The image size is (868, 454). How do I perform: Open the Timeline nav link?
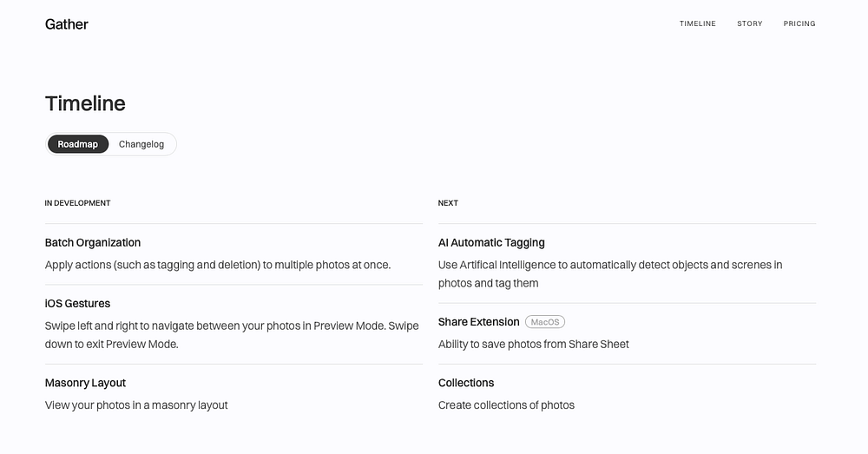[697, 23]
